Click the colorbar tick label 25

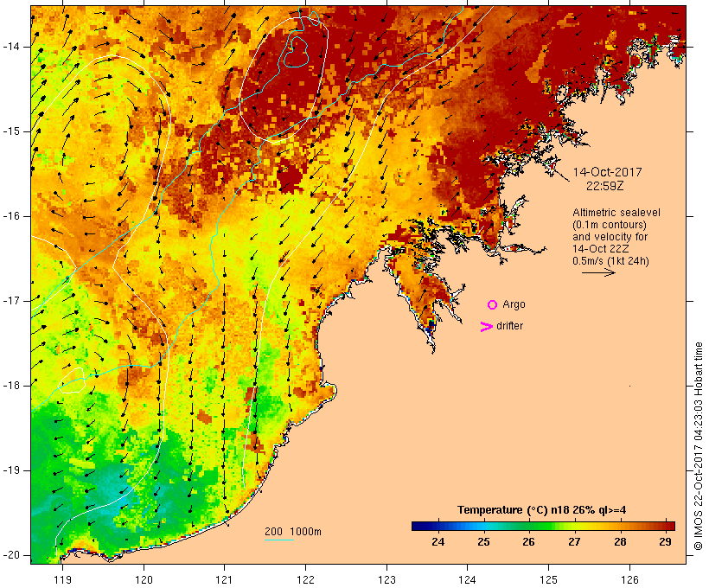[x=483, y=541]
